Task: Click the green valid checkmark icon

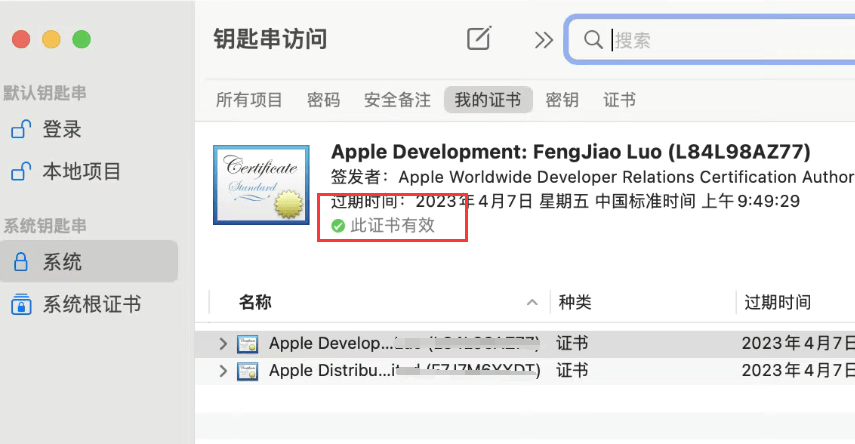Action: click(x=338, y=225)
